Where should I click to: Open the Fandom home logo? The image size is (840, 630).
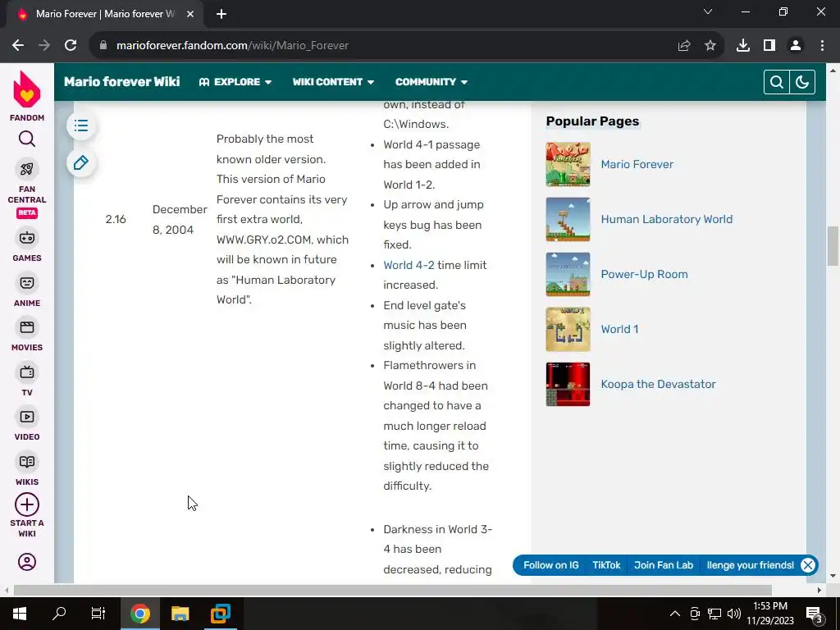(27, 97)
